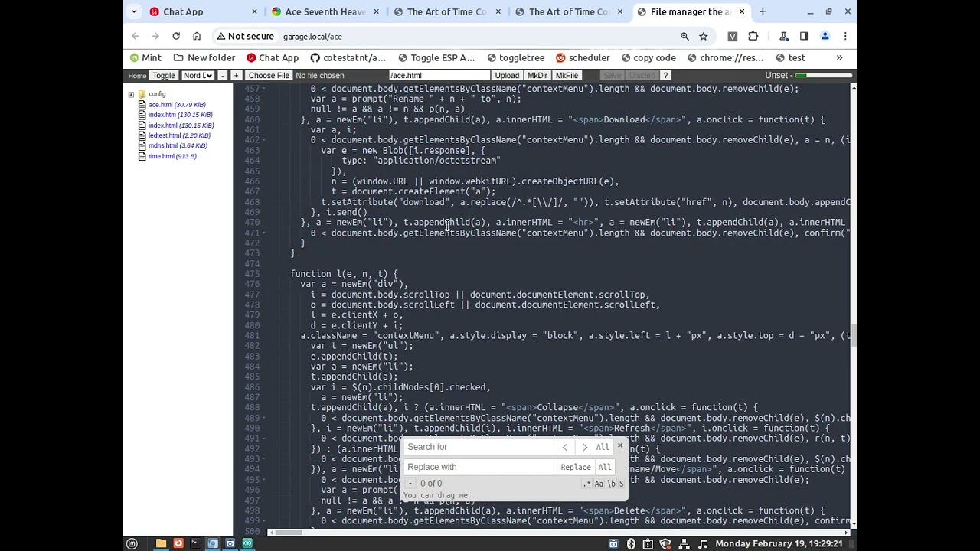Screen dimensions: 980x551
Task: Click the /ace.html path input field
Action: 439,76
